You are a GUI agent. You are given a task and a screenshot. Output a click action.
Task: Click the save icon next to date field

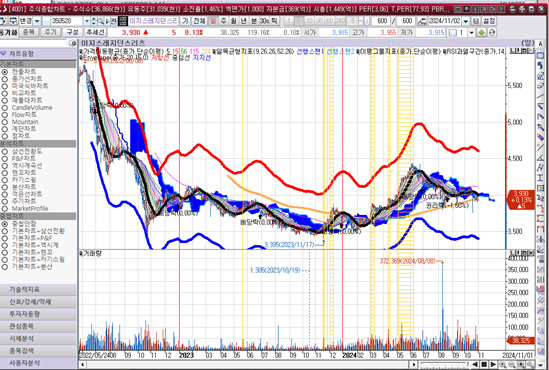pos(476,21)
